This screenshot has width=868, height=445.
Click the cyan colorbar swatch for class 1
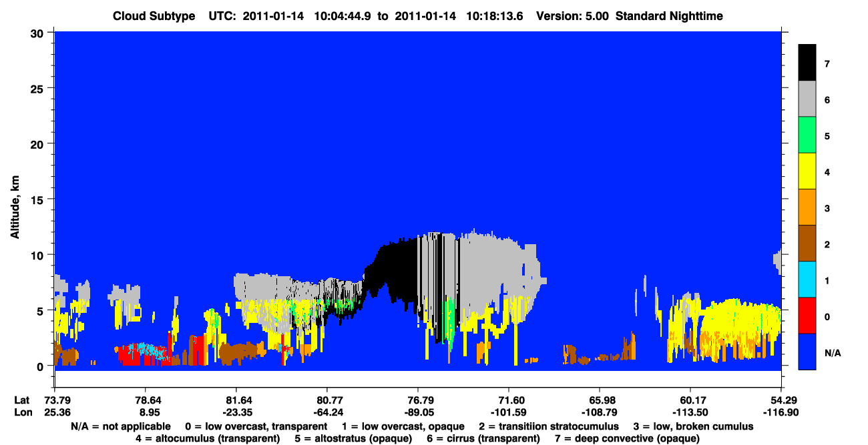pyautogui.click(x=807, y=279)
